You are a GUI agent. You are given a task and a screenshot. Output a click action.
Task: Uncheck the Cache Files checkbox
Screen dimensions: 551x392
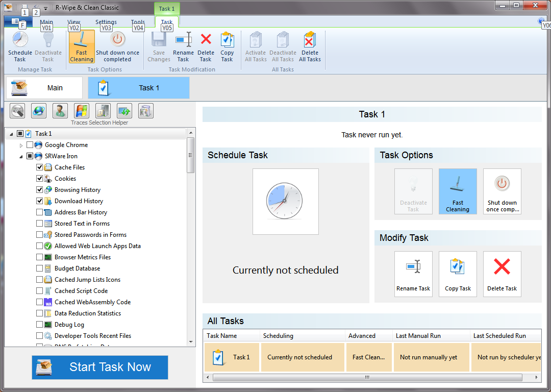[40, 167]
